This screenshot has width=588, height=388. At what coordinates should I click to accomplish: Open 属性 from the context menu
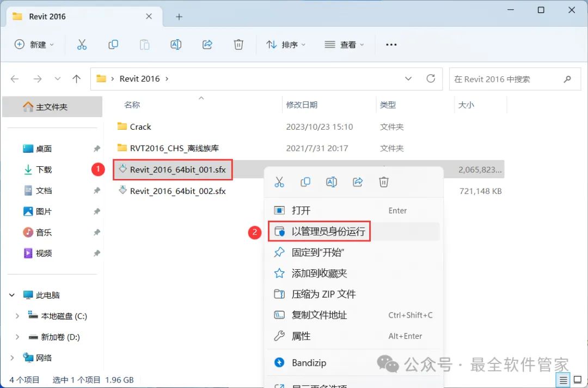click(353, 336)
